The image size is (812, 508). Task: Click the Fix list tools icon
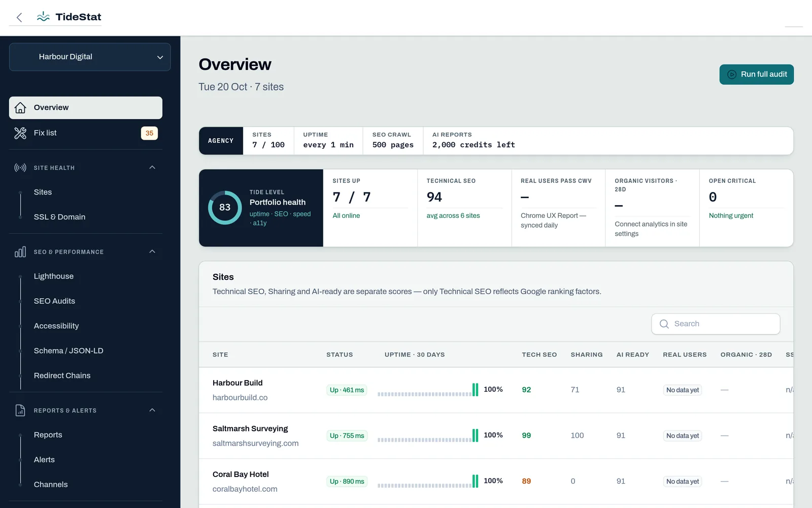pyautogui.click(x=20, y=133)
